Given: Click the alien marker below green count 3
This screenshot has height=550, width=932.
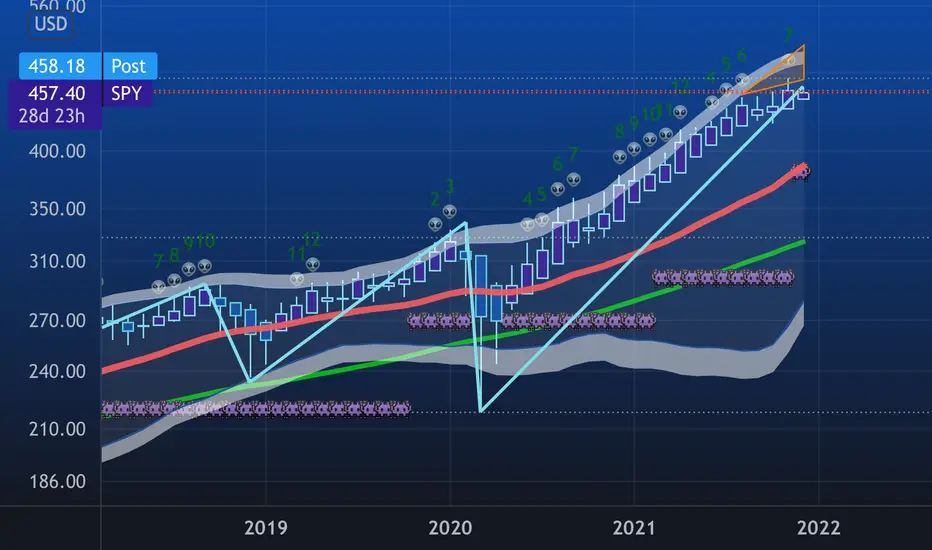Looking at the screenshot, I should tap(450, 211).
